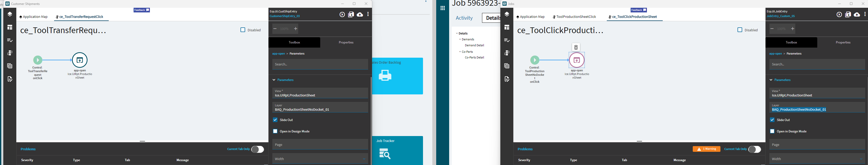Select ToolProductionSheetClick tab
Screen dimensions: 868x165
[x=574, y=17]
